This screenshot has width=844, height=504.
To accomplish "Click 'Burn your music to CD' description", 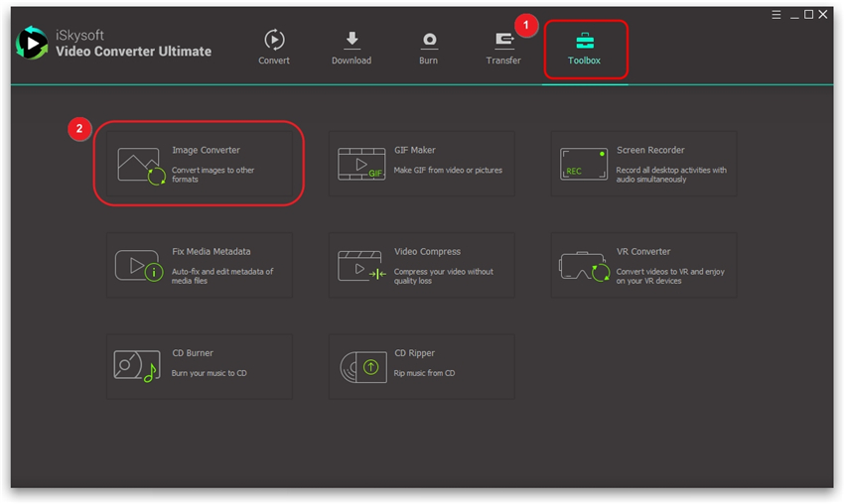I will point(209,373).
